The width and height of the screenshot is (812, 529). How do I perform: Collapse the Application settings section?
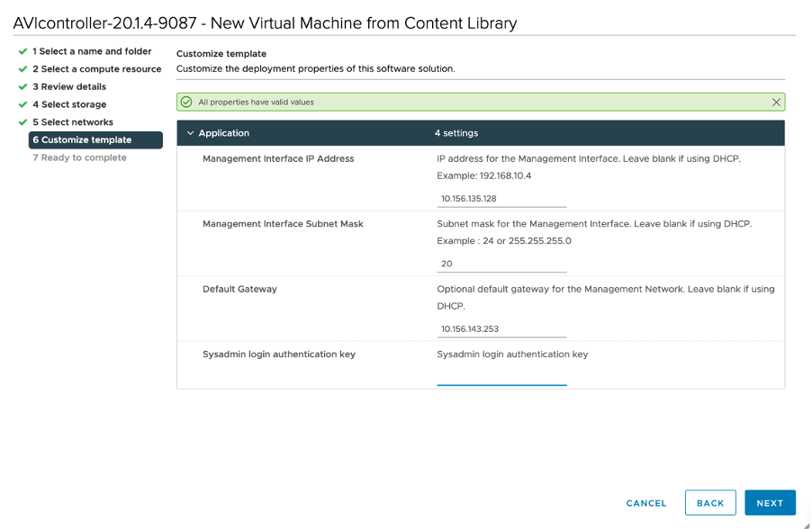click(190, 133)
